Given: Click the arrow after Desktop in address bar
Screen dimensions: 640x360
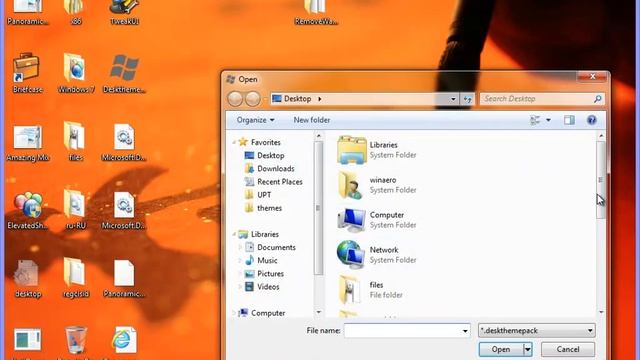Looking at the screenshot, I should tap(320, 99).
